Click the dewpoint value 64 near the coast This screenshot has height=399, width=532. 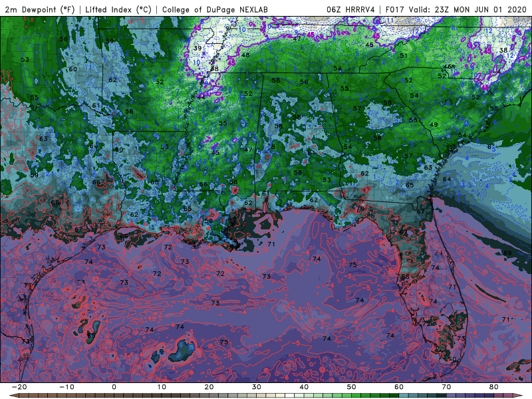[x=447, y=179]
